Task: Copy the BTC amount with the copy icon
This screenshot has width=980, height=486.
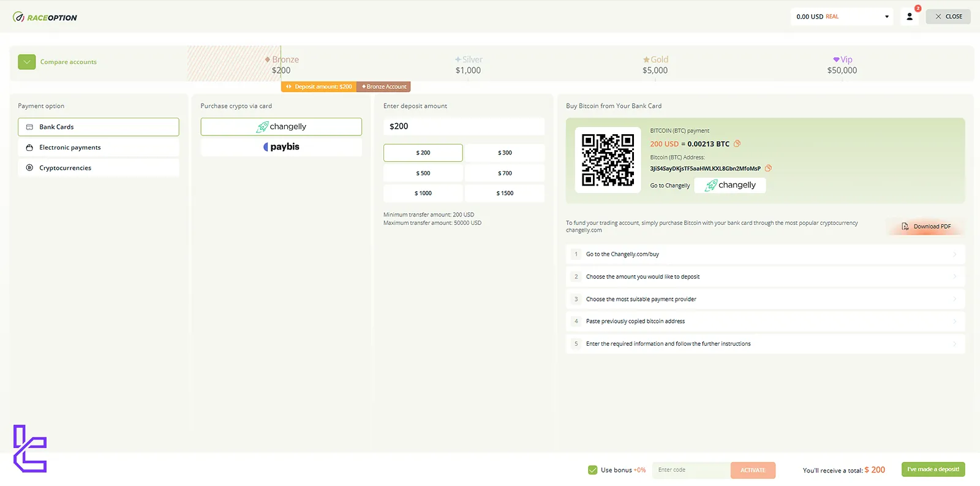Action: coord(737,143)
